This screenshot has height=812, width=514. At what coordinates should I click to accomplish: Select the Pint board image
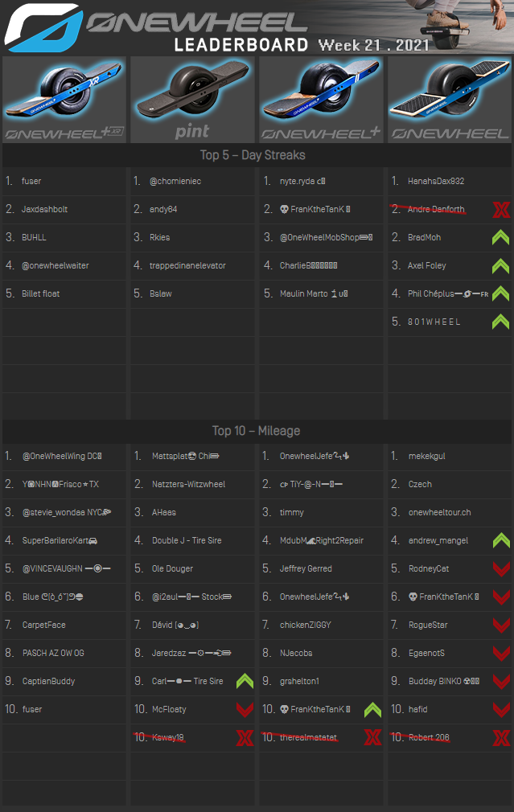click(192, 100)
